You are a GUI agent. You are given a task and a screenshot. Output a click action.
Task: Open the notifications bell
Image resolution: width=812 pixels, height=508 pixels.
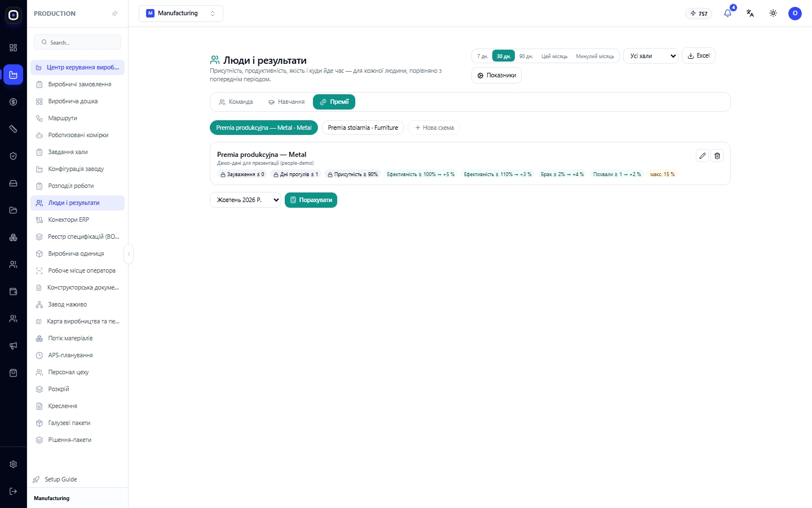click(727, 13)
